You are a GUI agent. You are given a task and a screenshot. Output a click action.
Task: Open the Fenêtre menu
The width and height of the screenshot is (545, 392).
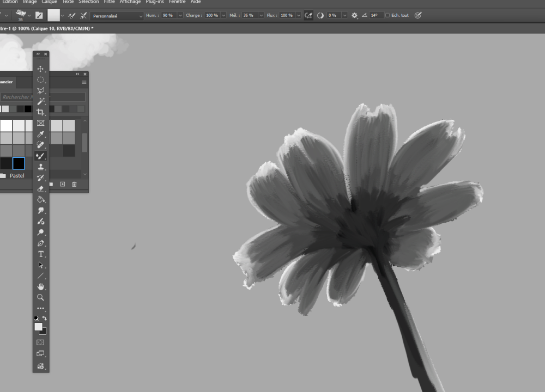coord(177,2)
